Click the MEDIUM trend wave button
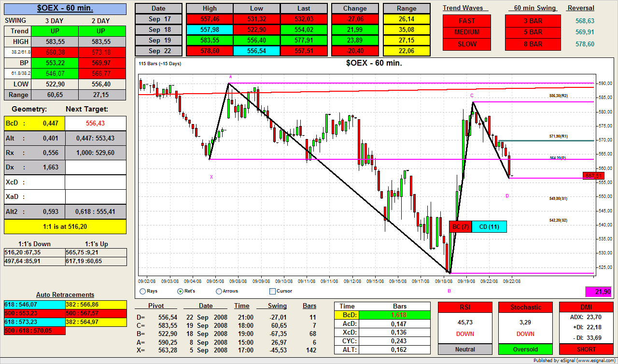The width and height of the screenshot is (618, 364). [x=467, y=32]
